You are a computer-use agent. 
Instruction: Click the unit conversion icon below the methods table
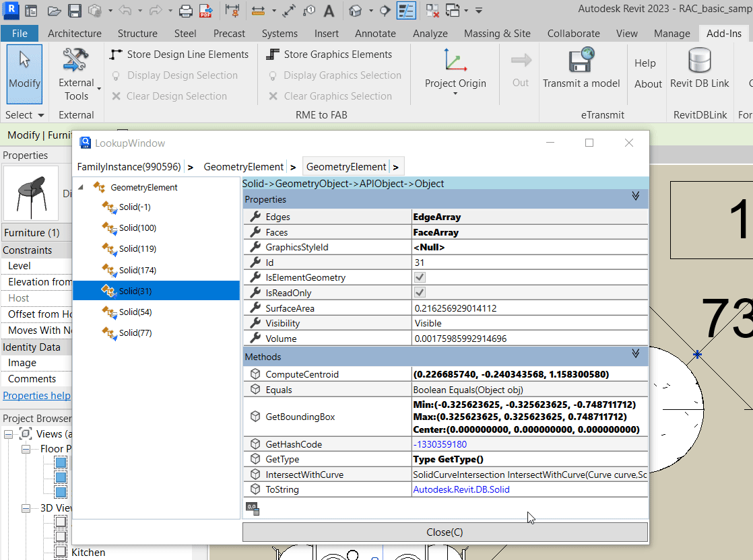tap(253, 509)
